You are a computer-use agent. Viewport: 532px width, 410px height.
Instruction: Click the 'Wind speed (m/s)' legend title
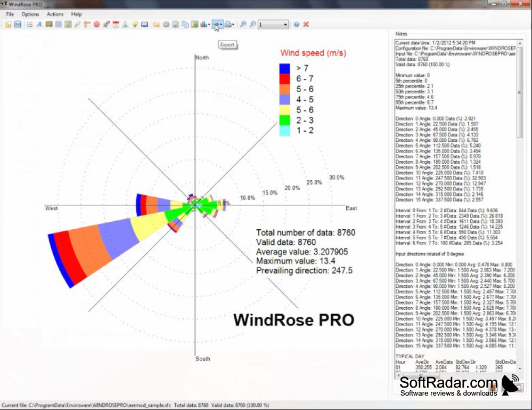313,53
